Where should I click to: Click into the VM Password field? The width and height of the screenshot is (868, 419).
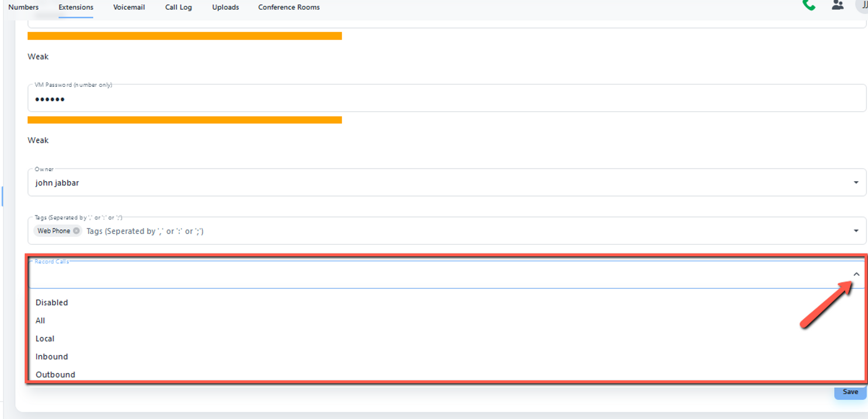434,99
